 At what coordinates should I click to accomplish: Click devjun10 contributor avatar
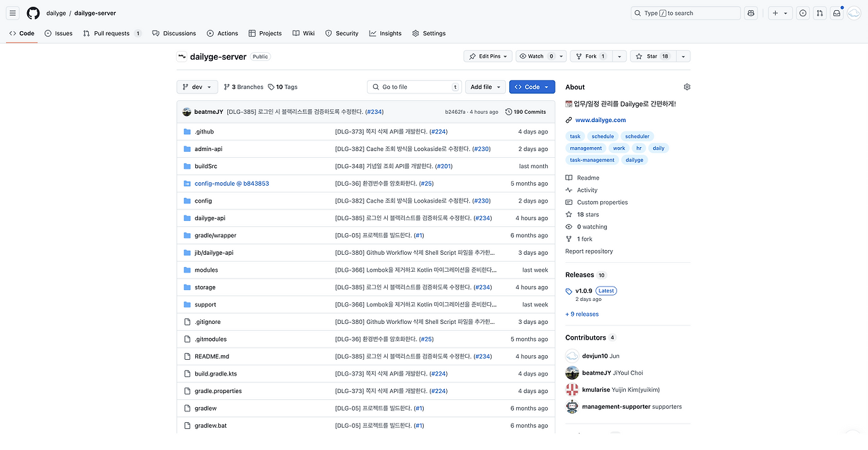[572, 356]
